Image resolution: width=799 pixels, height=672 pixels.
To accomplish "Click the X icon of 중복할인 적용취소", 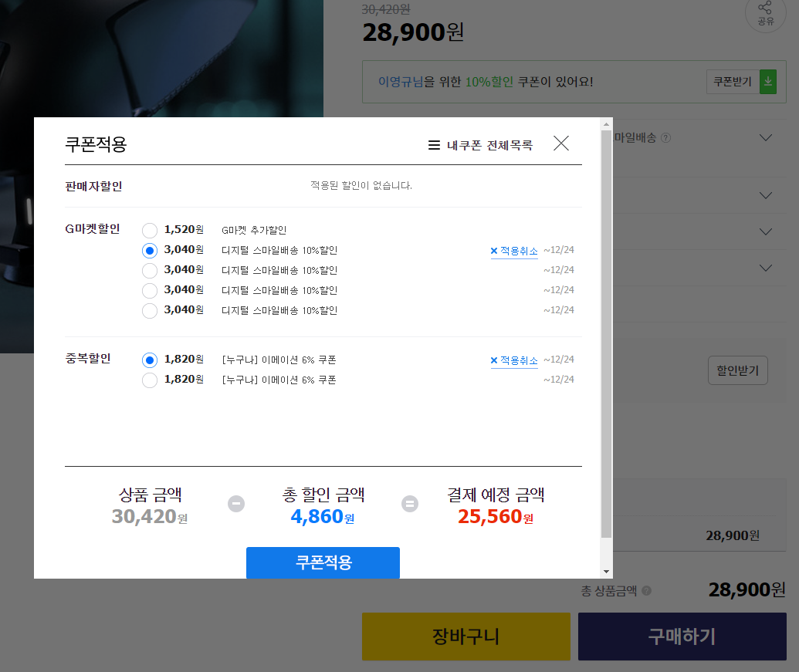I will pos(494,360).
